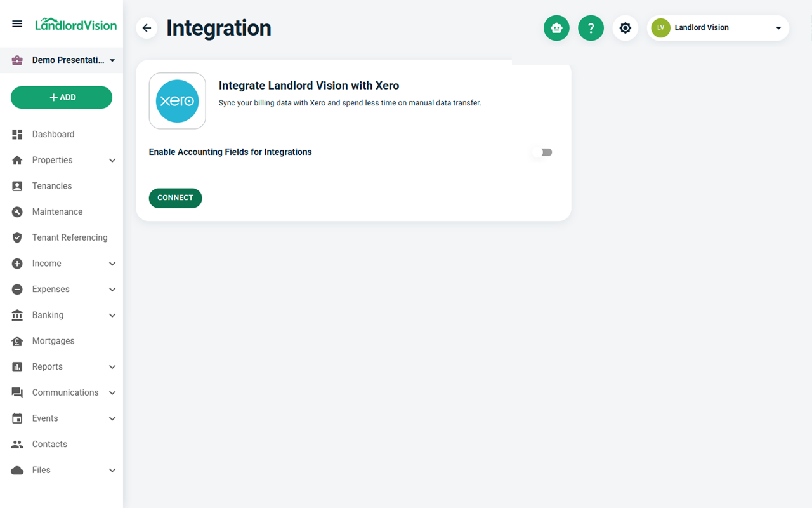This screenshot has height=508, width=812.
Task: Click the Properties house icon
Action: click(17, 160)
